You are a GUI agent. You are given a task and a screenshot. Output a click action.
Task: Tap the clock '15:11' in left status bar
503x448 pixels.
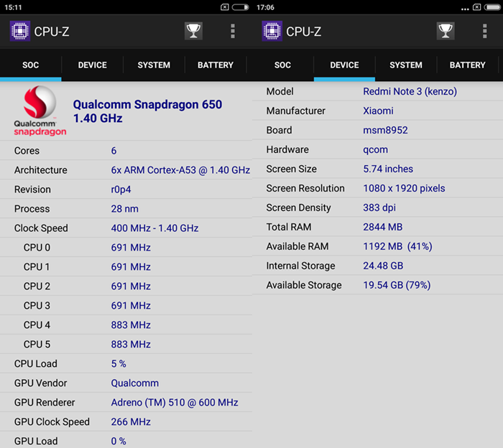(x=13, y=7)
